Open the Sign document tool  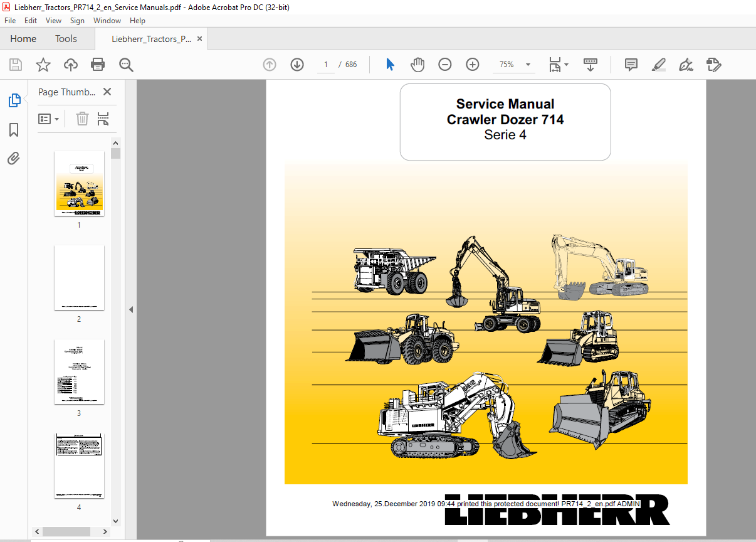pos(686,65)
